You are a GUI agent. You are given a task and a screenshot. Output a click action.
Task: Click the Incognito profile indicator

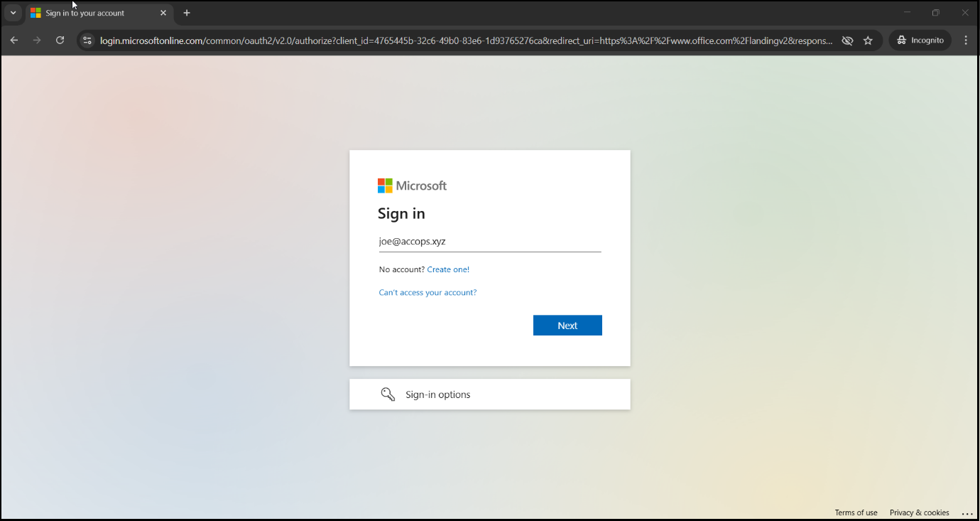tap(920, 41)
